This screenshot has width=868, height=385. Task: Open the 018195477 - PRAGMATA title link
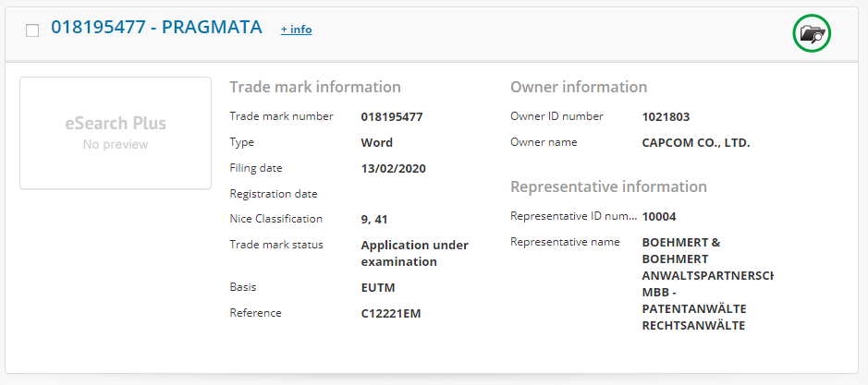tap(156, 28)
